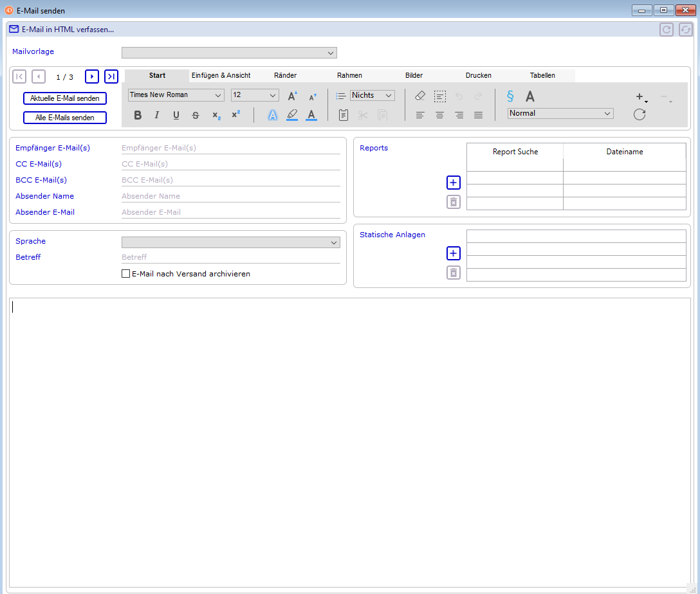This screenshot has width=700, height=594.
Task: Click the paste clipboard icon
Action: tap(344, 116)
